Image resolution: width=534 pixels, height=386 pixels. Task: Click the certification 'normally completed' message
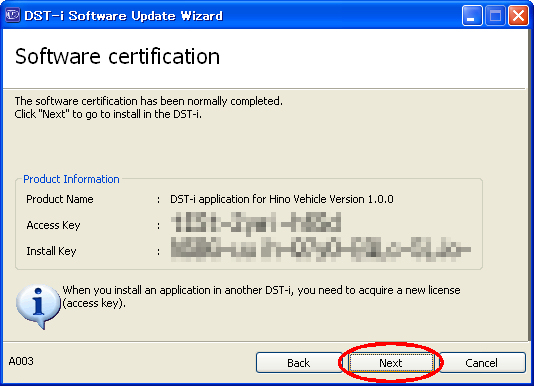coord(148,101)
